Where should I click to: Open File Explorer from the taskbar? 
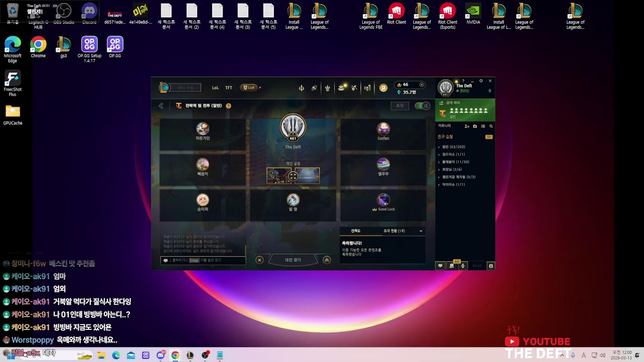[101, 355]
